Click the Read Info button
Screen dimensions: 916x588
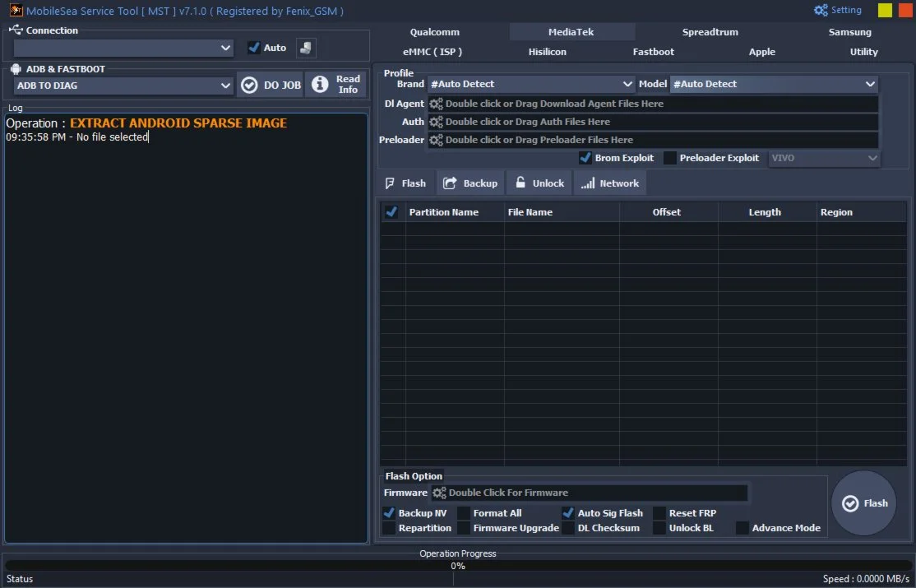point(335,85)
